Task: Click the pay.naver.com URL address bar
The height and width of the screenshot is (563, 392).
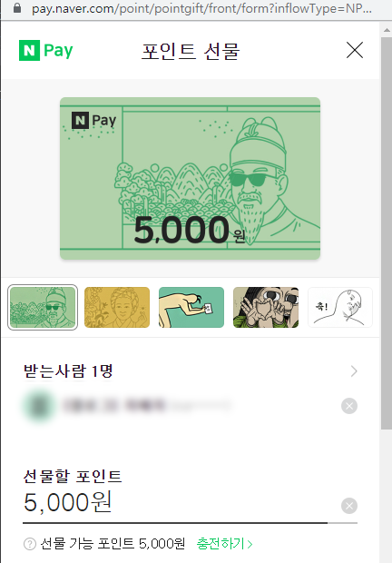Action: [x=201, y=8]
